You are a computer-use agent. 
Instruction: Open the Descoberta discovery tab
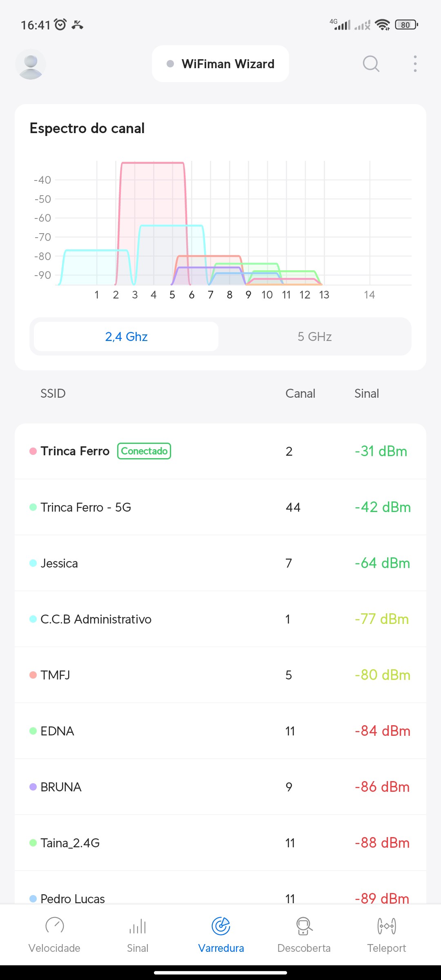click(x=304, y=934)
